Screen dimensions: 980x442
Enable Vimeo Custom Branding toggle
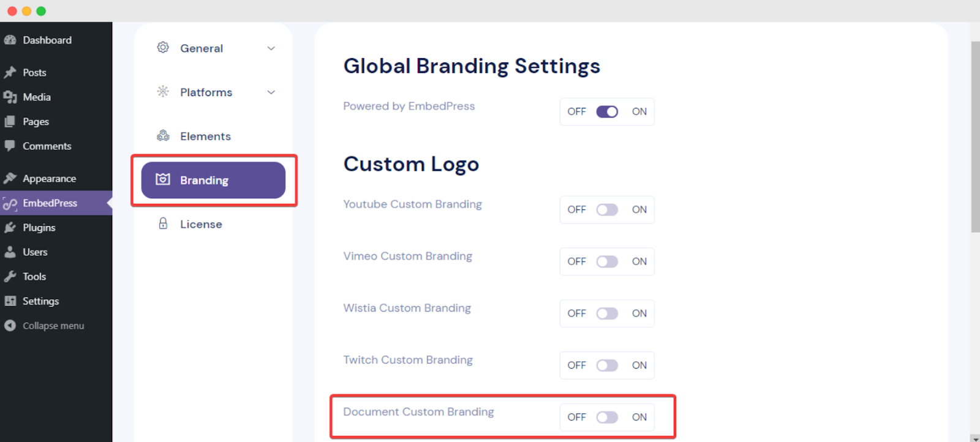[607, 261]
